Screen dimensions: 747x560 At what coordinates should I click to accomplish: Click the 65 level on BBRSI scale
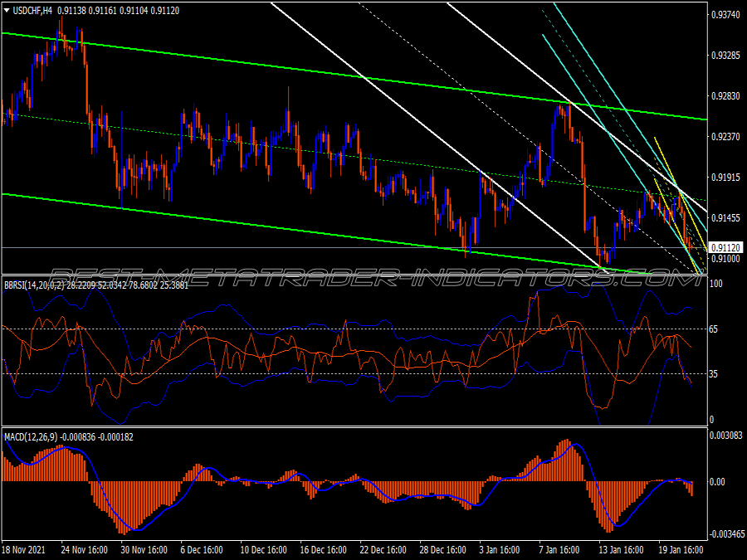714,329
